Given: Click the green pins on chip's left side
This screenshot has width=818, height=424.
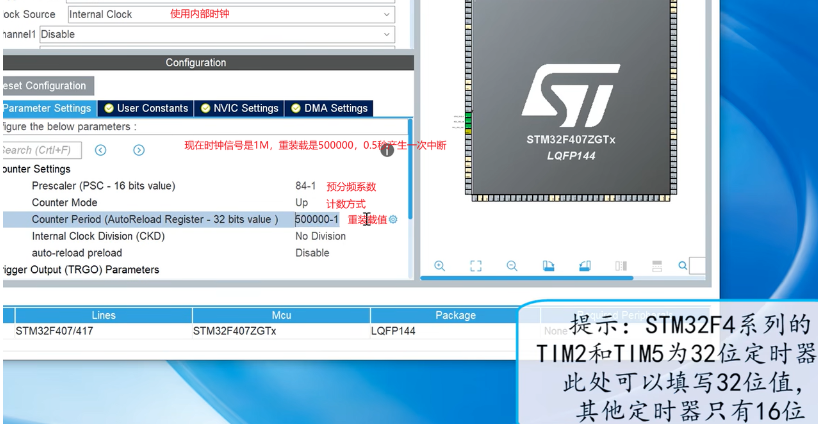Looking at the screenshot, I should click(468, 120).
